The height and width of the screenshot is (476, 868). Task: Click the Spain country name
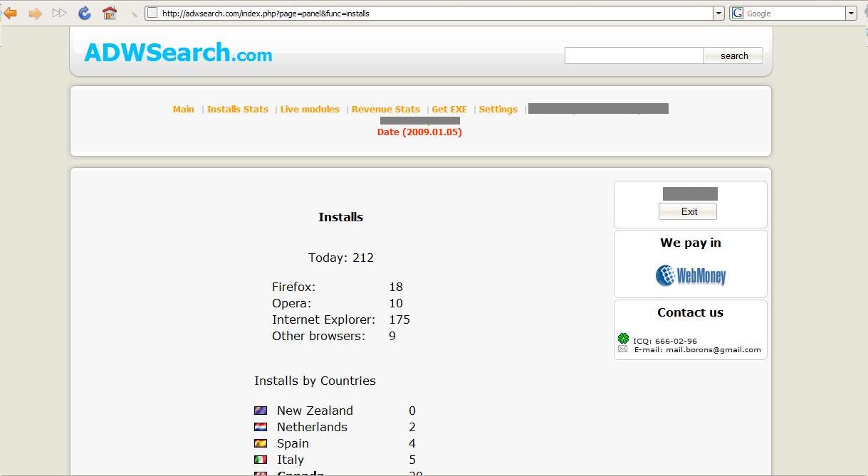293,443
